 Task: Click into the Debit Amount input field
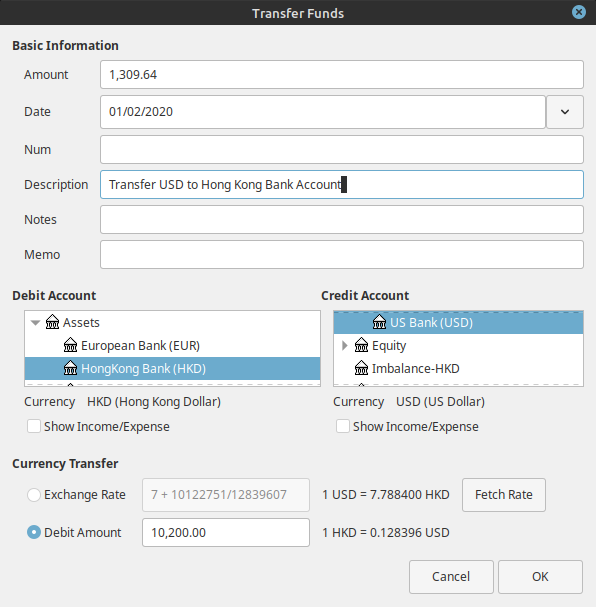[x=226, y=533]
